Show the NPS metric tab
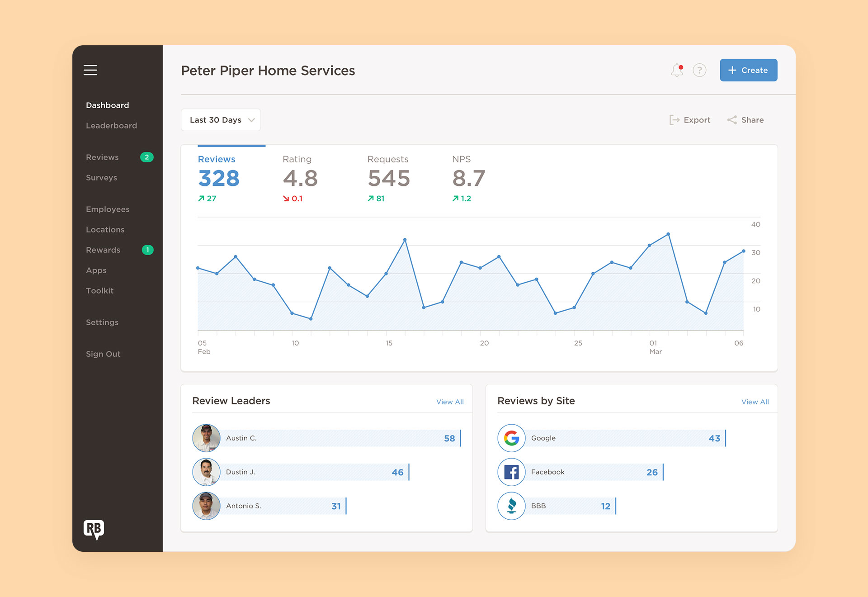Viewport: 868px width, 597px height. pos(468,178)
